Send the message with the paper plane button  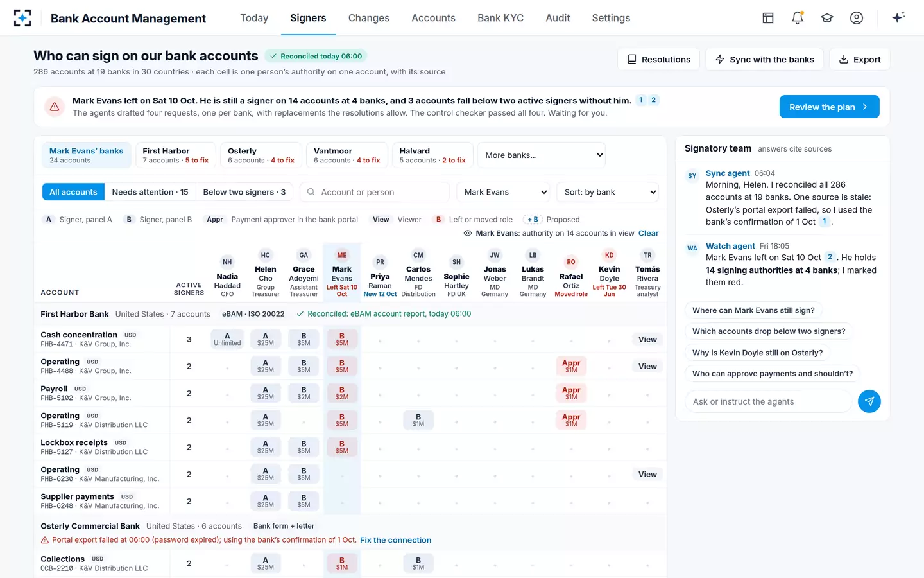[869, 401]
